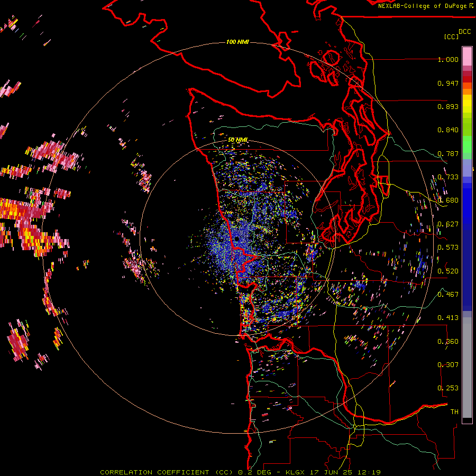
Task: Click the DCC legend title
Action: pos(464,32)
